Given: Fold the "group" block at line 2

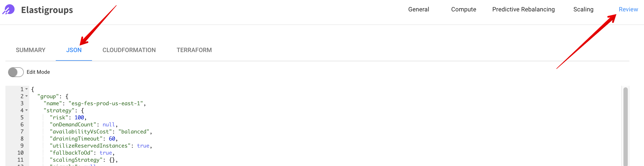Looking at the screenshot, I should [x=27, y=96].
